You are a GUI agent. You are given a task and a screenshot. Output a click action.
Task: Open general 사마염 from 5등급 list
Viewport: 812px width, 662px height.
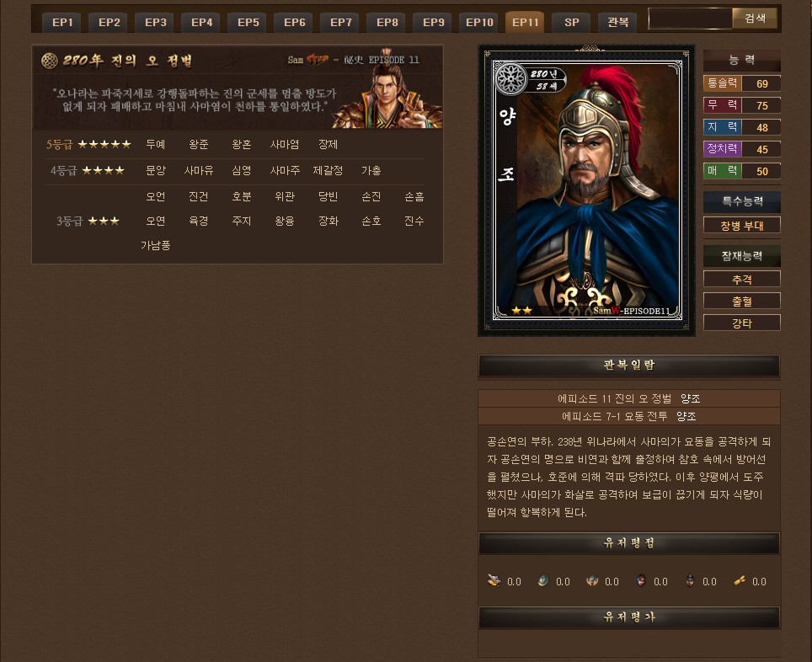tap(285, 145)
